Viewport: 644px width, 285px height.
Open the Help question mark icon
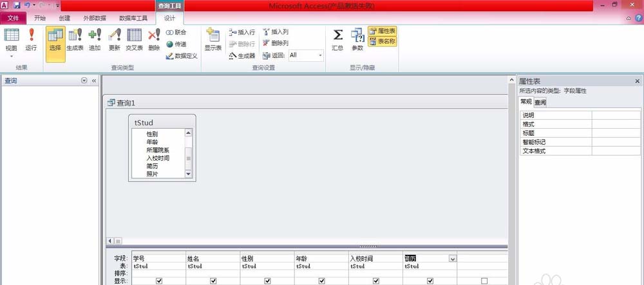[x=639, y=18]
